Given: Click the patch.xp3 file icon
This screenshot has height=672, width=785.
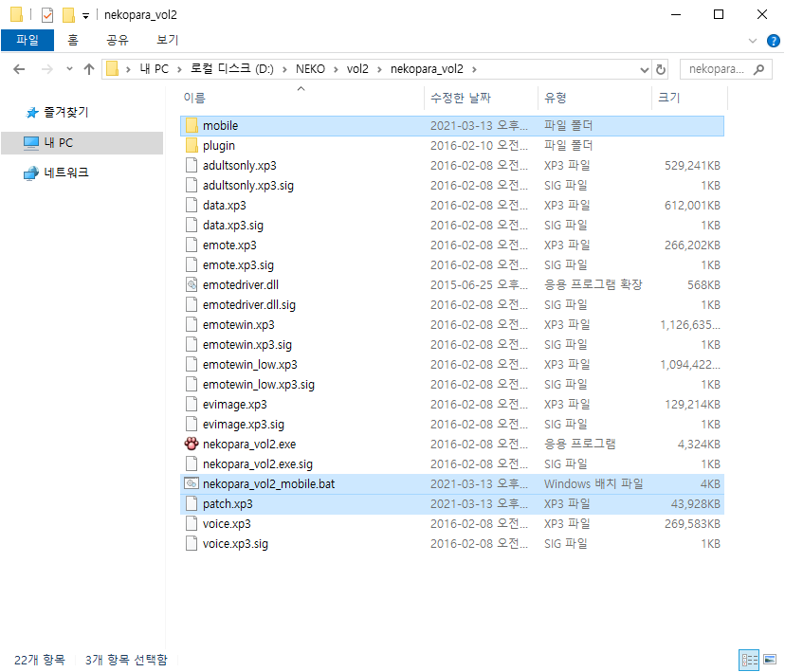Looking at the screenshot, I should 192,504.
